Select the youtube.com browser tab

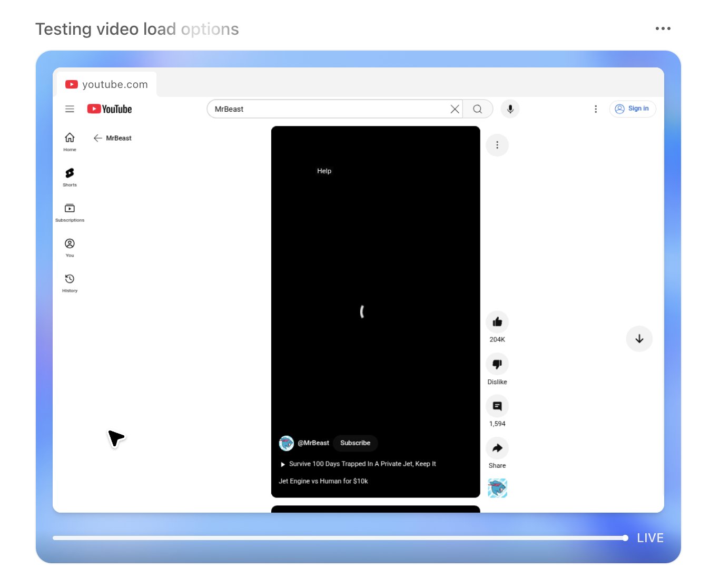coord(106,84)
